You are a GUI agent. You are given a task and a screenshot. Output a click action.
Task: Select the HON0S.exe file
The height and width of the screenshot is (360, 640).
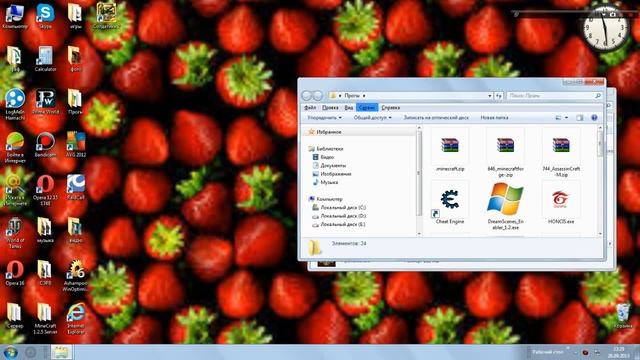(x=561, y=203)
